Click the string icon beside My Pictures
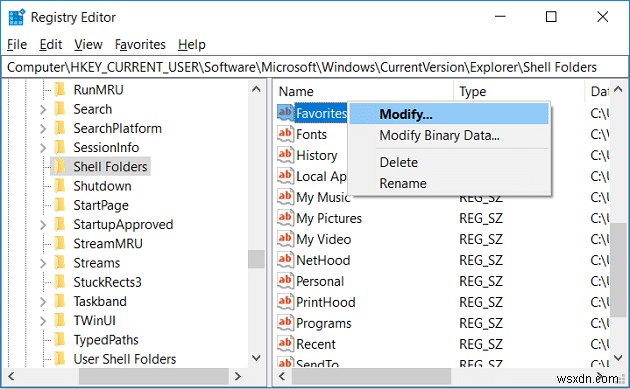 tap(285, 218)
